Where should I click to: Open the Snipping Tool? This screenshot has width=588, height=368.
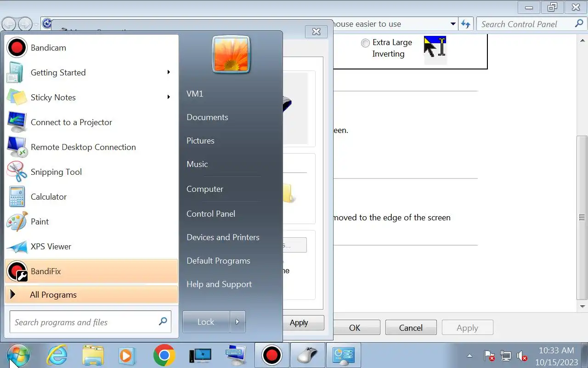tap(91, 172)
